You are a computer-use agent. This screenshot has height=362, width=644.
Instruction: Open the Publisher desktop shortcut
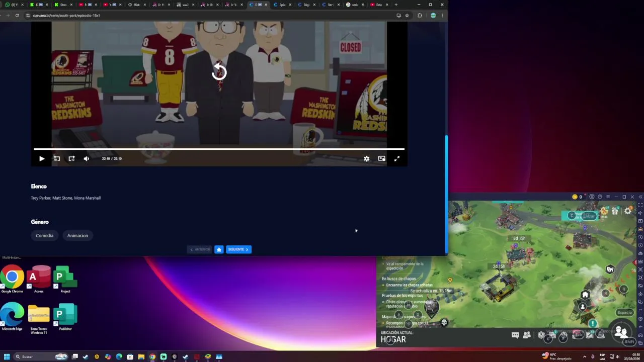(x=65, y=317)
